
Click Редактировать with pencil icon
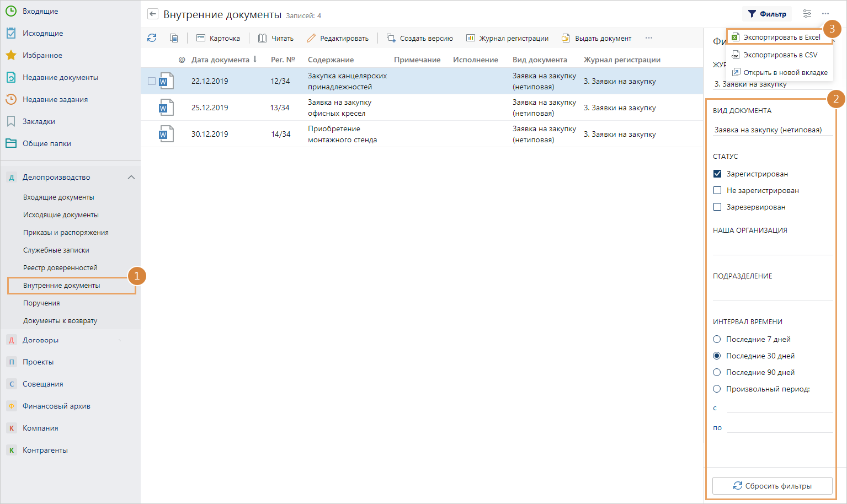coord(338,38)
